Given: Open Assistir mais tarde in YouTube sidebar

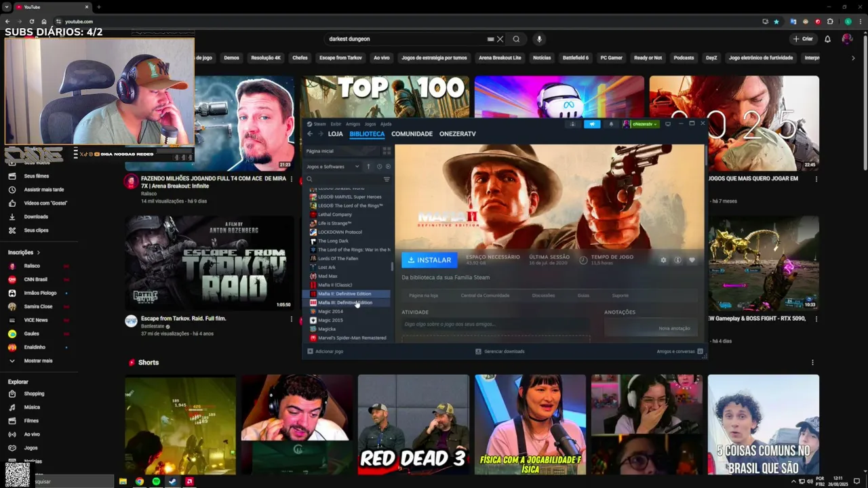Looking at the screenshot, I should [x=44, y=189].
